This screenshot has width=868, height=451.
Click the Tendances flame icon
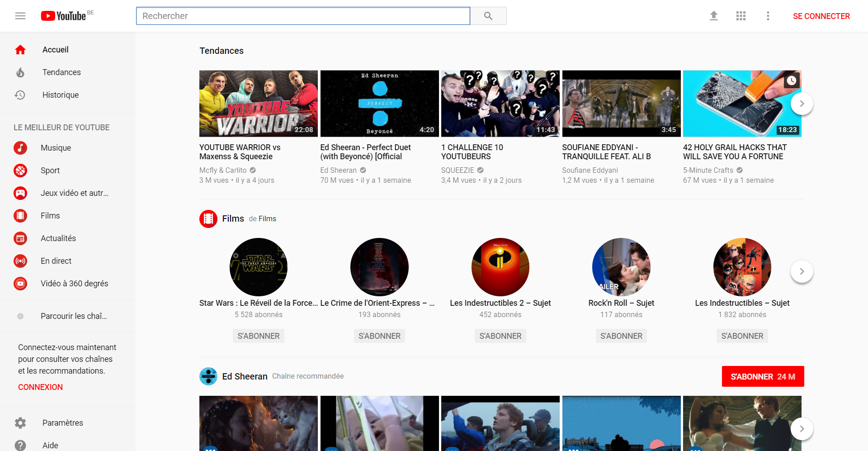click(20, 72)
